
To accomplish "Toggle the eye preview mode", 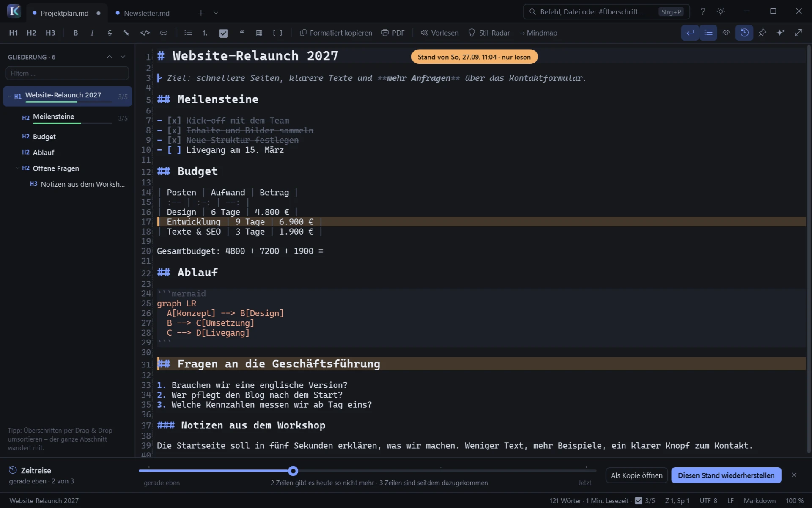I will pos(726,33).
